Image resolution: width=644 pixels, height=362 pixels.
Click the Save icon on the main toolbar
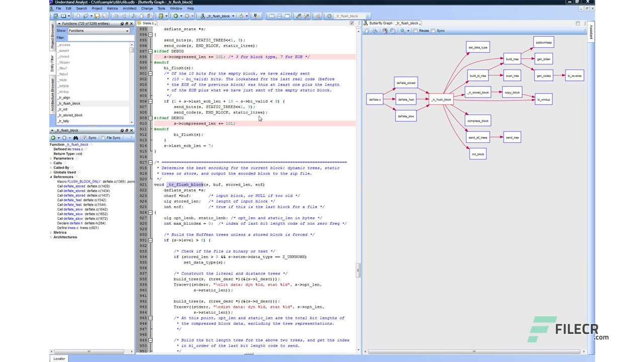(97, 16)
